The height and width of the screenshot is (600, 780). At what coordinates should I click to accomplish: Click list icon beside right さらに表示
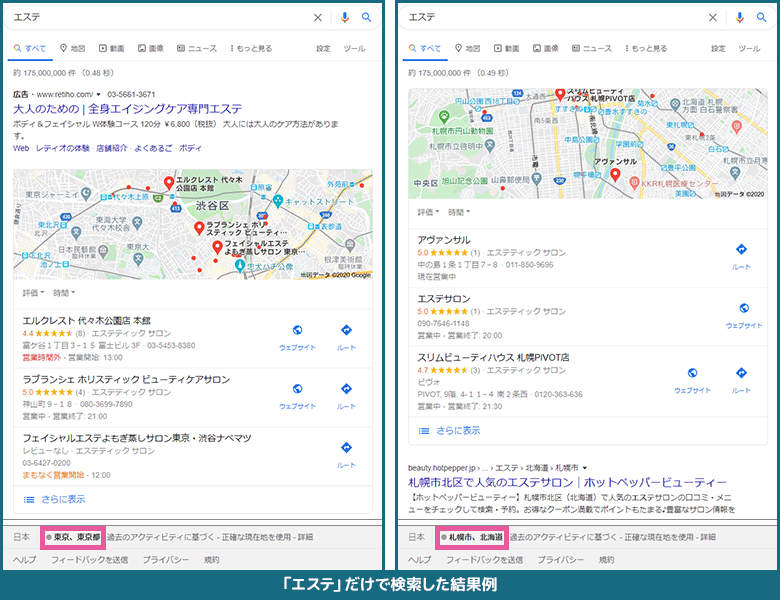(424, 431)
